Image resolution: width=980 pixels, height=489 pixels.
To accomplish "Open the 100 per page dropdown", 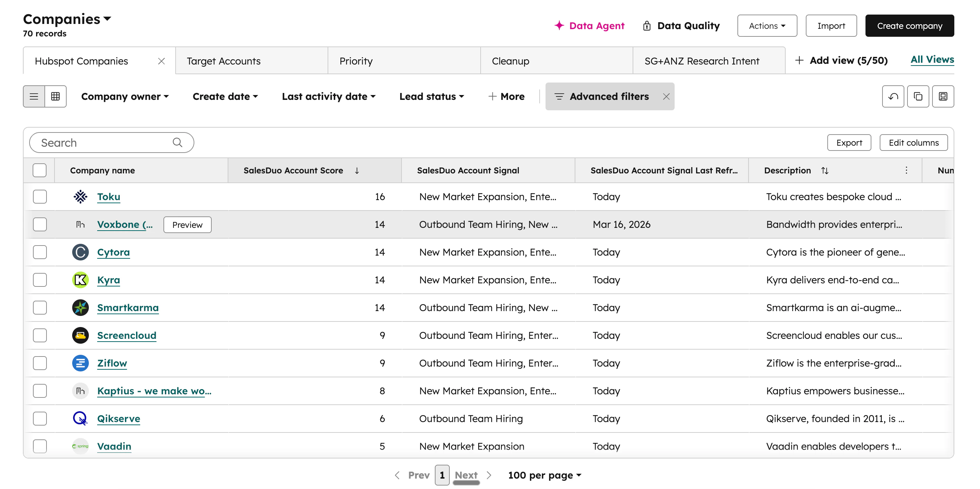I will click(x=544, y=475).
